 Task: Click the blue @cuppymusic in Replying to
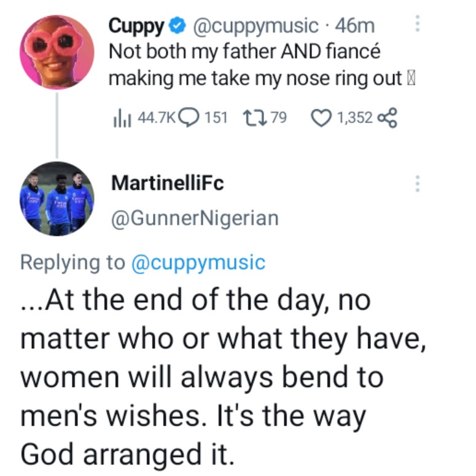(x=198, y=262)
